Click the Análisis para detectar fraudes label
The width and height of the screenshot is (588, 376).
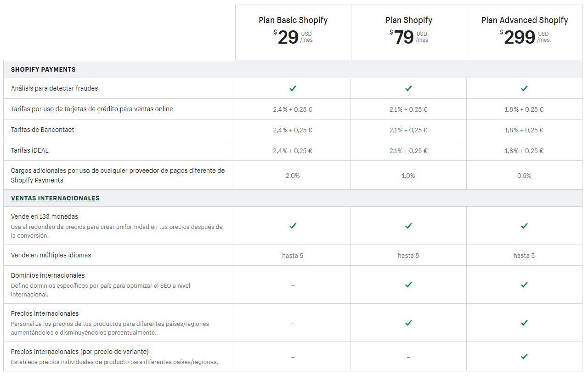click(54, 88)
